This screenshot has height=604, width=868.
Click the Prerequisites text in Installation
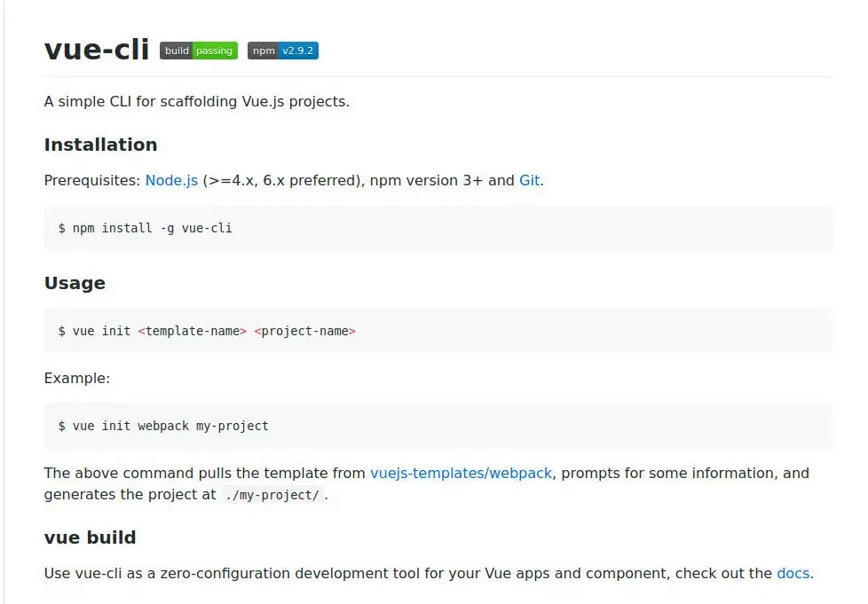(x=92, y=180)
